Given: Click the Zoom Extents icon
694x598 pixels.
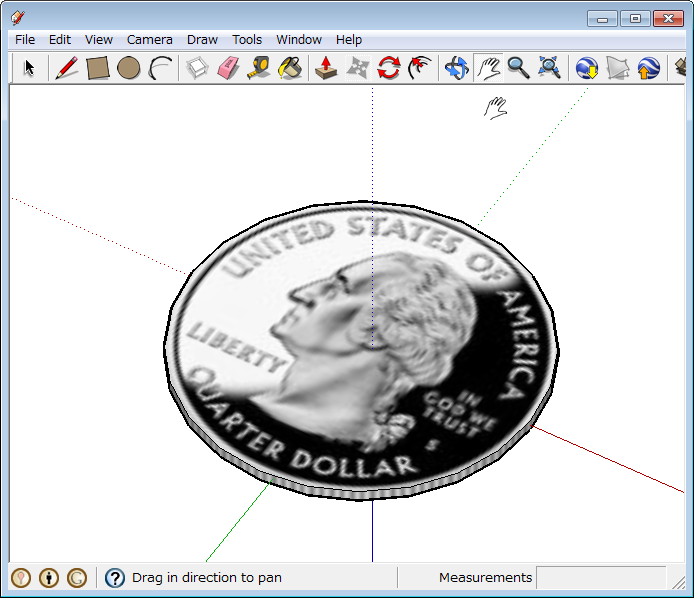Looking at the screenshot, I should click(549, 68).
